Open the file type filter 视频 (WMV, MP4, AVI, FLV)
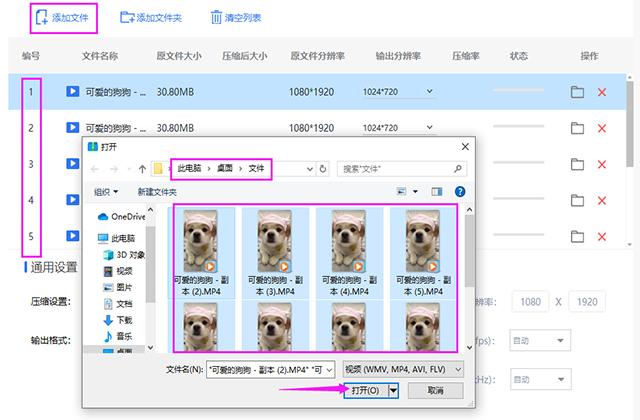640x420 pixels. pos(403,369)
